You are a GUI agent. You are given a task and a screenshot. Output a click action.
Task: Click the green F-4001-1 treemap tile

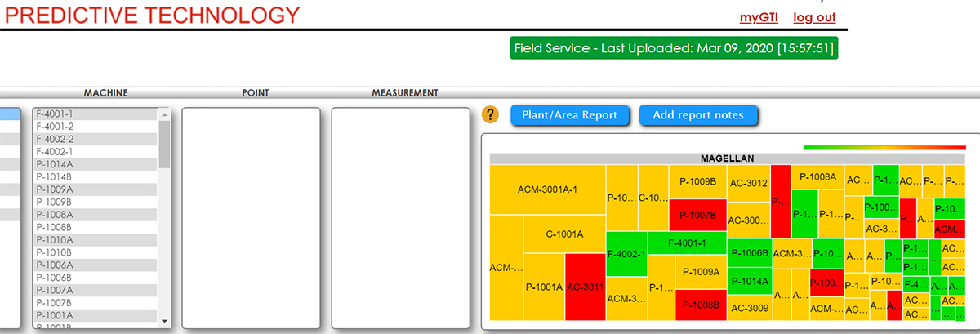[x=686, y=243]
